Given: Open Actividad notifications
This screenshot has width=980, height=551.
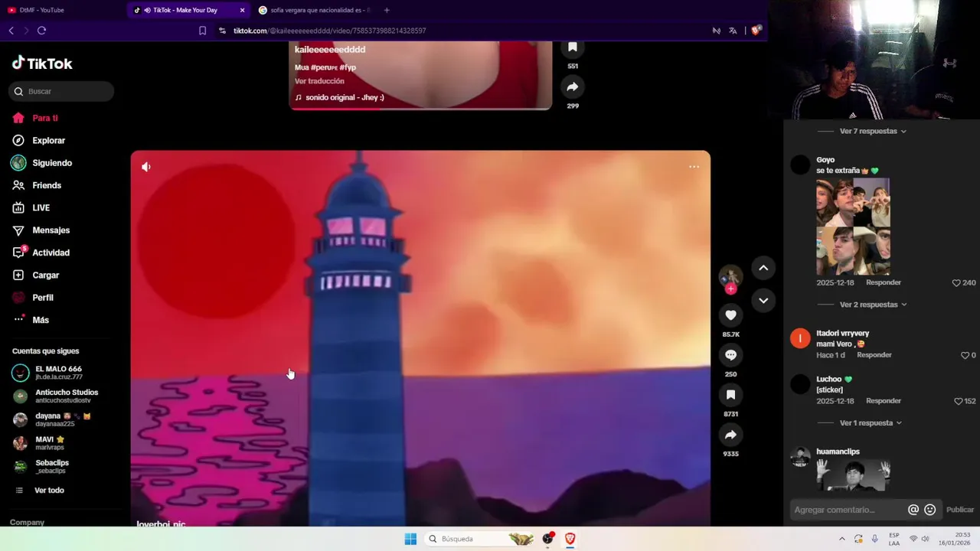Looking at the screenshot, I should 41,253.
